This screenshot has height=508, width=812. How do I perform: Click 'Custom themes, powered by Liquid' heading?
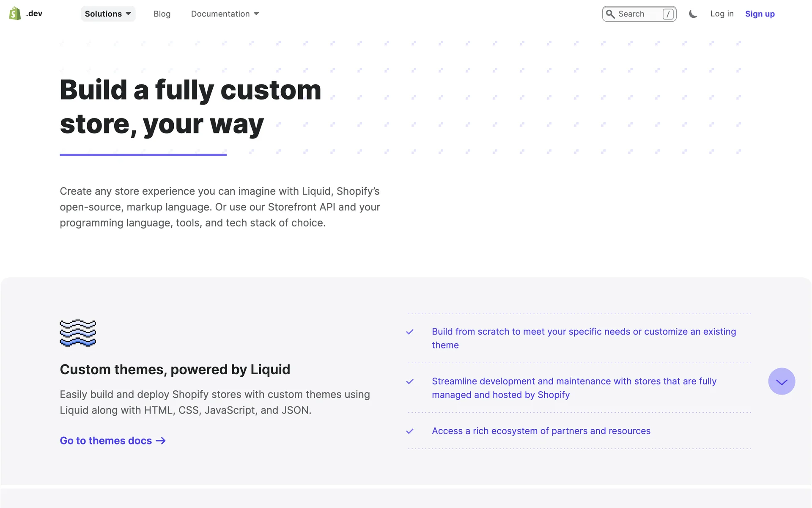[175, 370]
